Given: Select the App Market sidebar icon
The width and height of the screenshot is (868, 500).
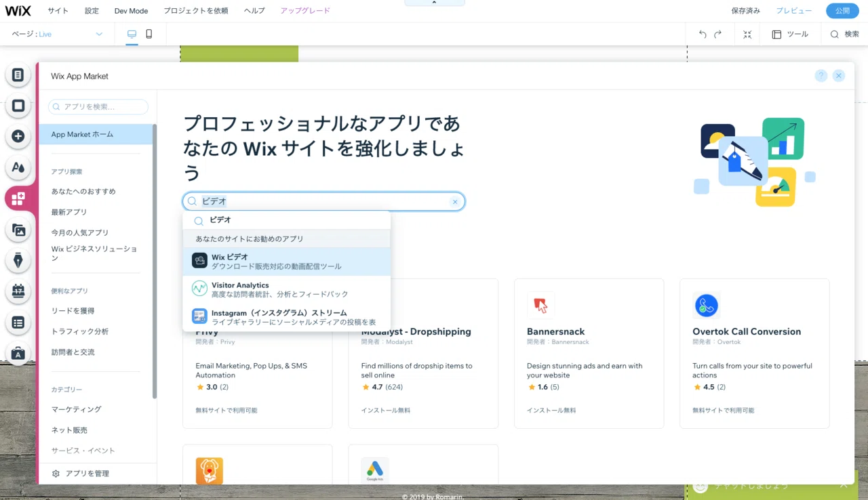Looking at the screenshot, I should pyautogui.click(x=18, y=199).
